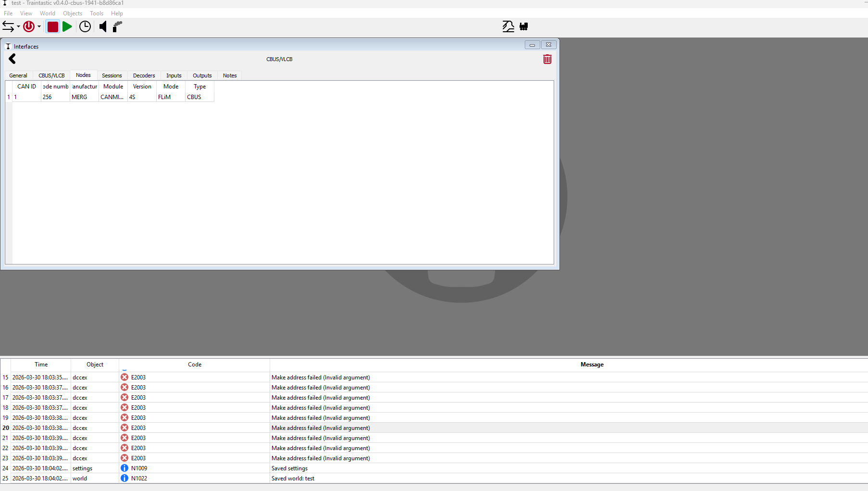Viewport: 868px width, 491px height.
Task: Switch to the Decoders tab
Action: click(144, 76)
